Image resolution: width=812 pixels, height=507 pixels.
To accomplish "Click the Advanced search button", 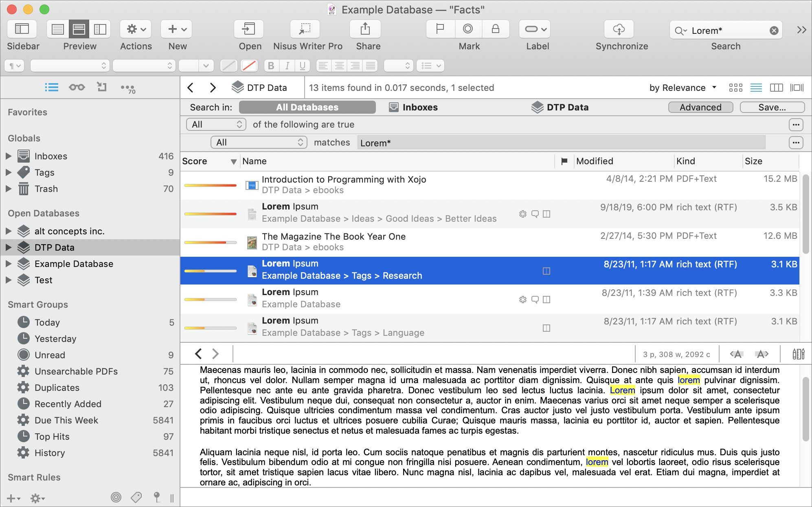I will pos(700,106).
